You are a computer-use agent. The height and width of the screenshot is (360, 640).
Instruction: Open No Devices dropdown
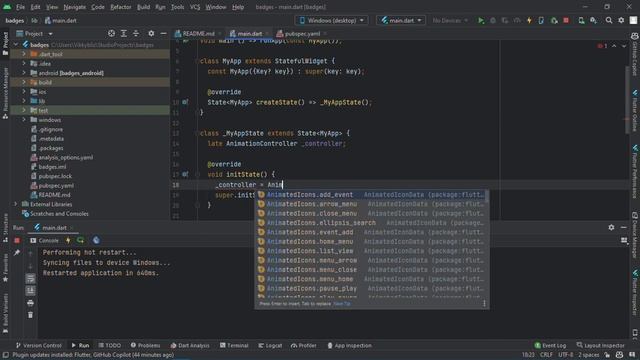[x=450, y=20]
